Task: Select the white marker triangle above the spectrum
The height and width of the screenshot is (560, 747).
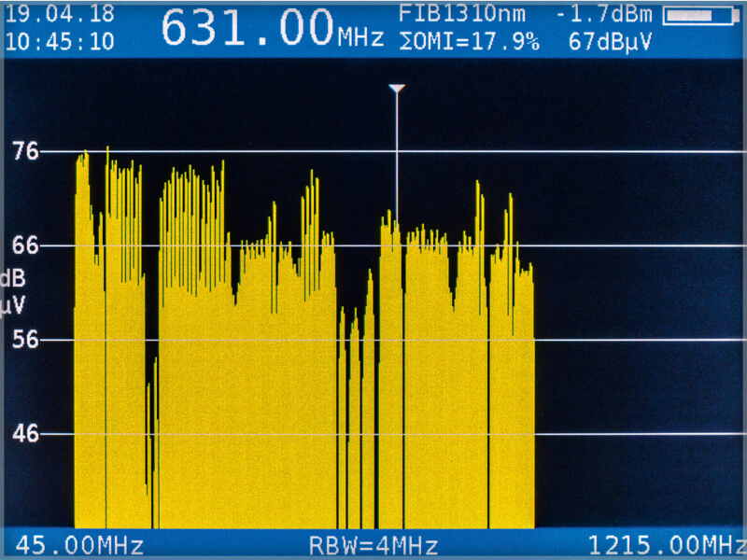Action: coord(397,89)
